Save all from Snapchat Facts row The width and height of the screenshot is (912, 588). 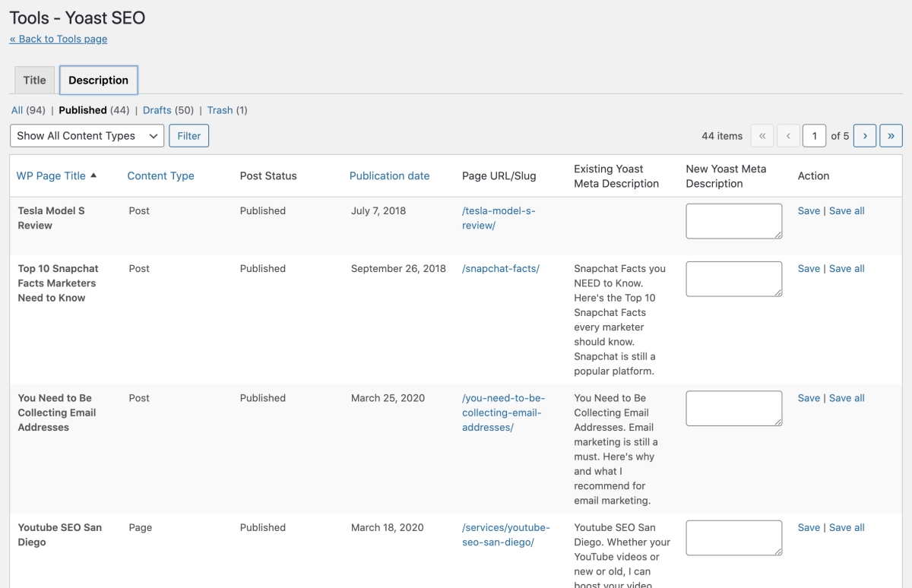click(x=847, y=269)
